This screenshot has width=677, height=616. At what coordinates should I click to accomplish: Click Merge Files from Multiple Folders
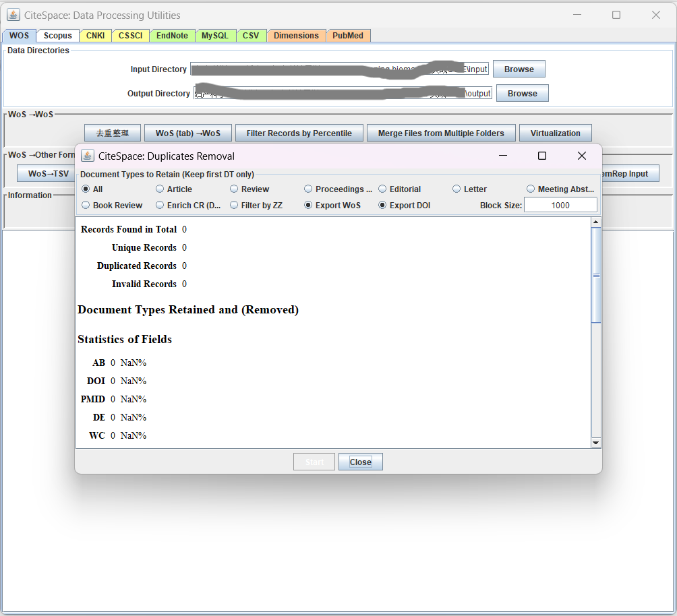(x=441, y=133)
